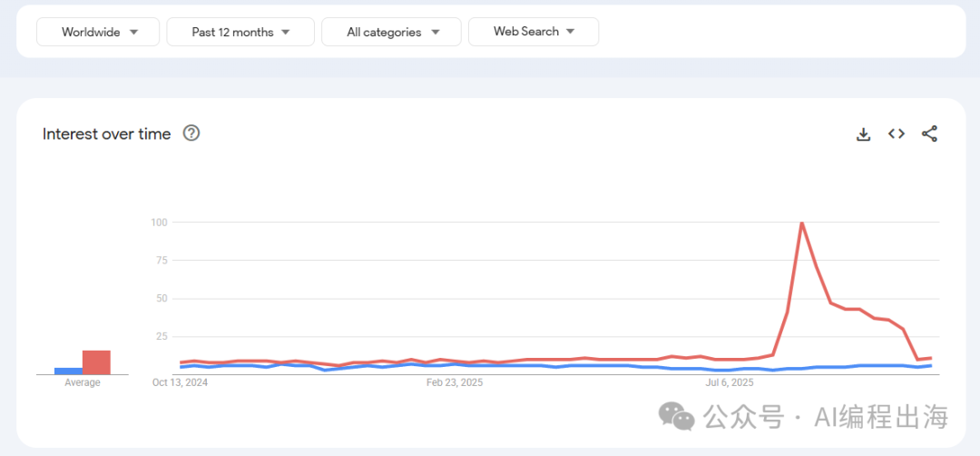Screen dimensions: 980x456
Task: Click the WeChat logo watermark
Action: click(x=678, y=416)
